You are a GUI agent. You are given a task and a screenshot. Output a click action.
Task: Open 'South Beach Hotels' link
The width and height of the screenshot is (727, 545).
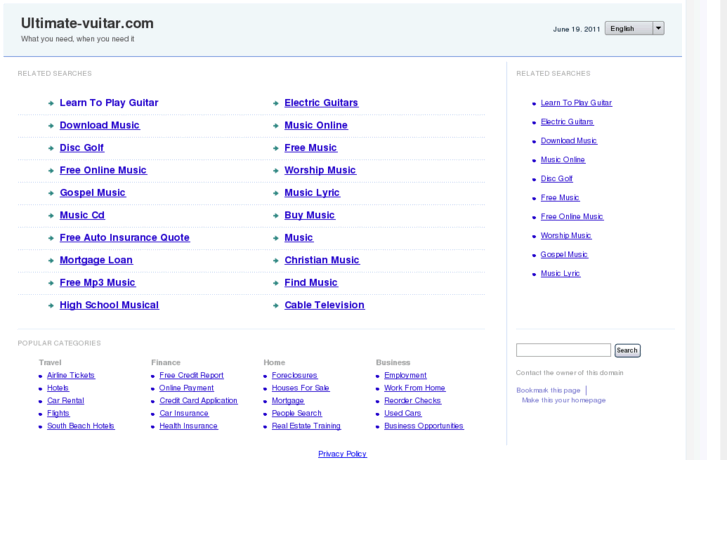point(81,426)
